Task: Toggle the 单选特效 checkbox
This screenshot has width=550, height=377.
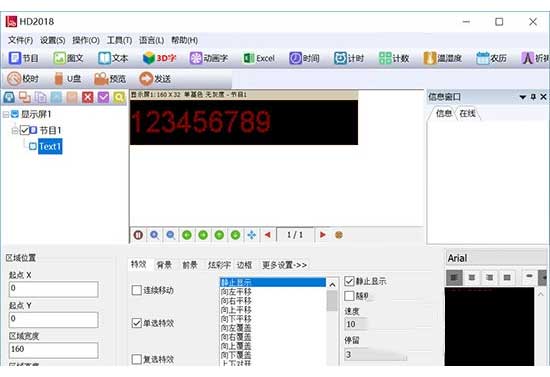Action: click(136, 323)
